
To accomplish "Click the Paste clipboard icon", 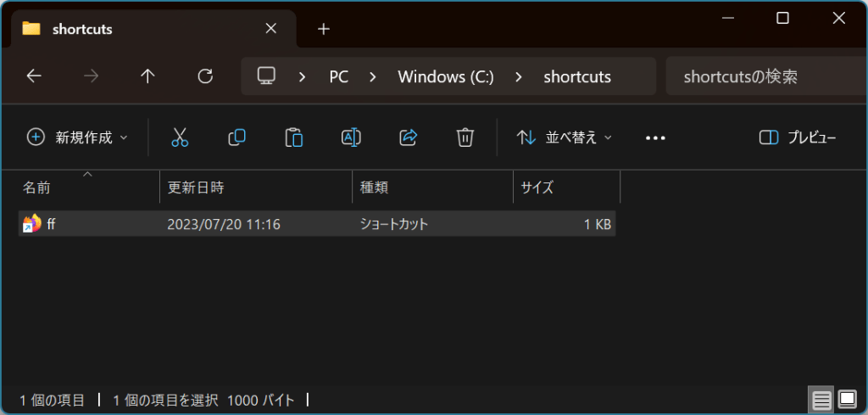I will (x=293, y=137).
